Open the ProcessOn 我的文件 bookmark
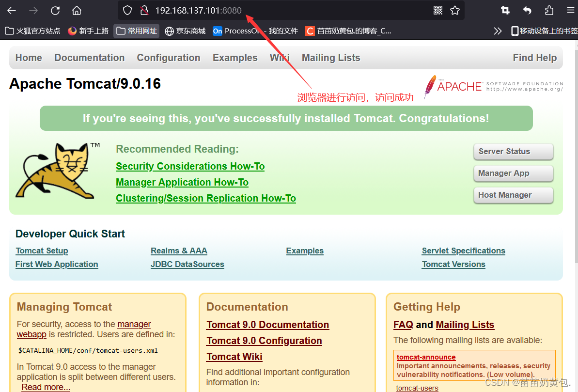This screenshot has width=578, height=392. 255,31
